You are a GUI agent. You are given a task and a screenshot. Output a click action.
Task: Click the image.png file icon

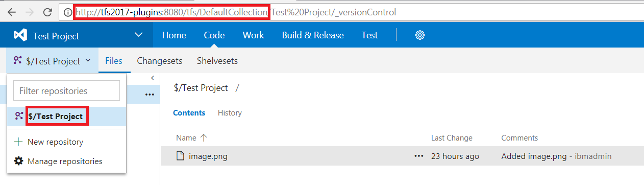(180, 156)
